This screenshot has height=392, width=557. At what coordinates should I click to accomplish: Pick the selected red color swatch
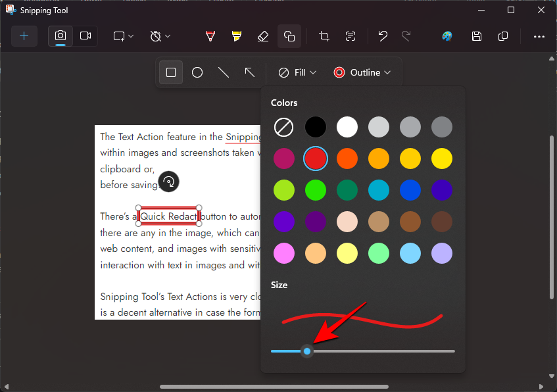316,159
